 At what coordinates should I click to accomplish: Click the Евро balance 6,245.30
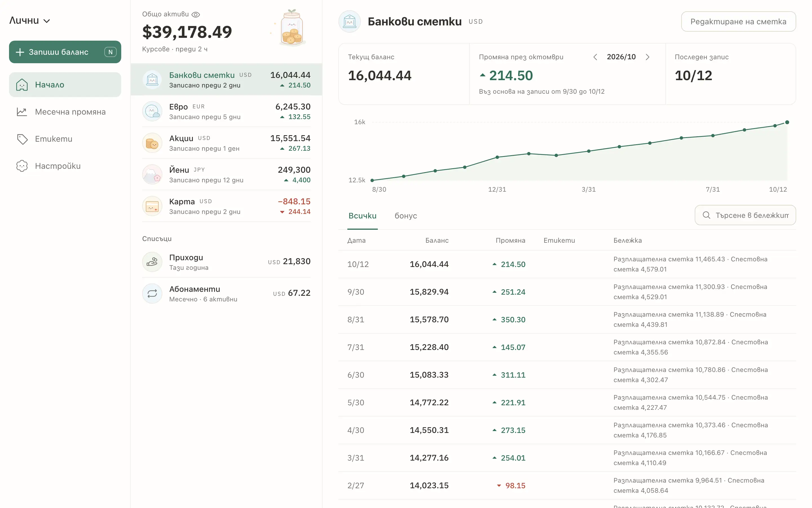293,106
